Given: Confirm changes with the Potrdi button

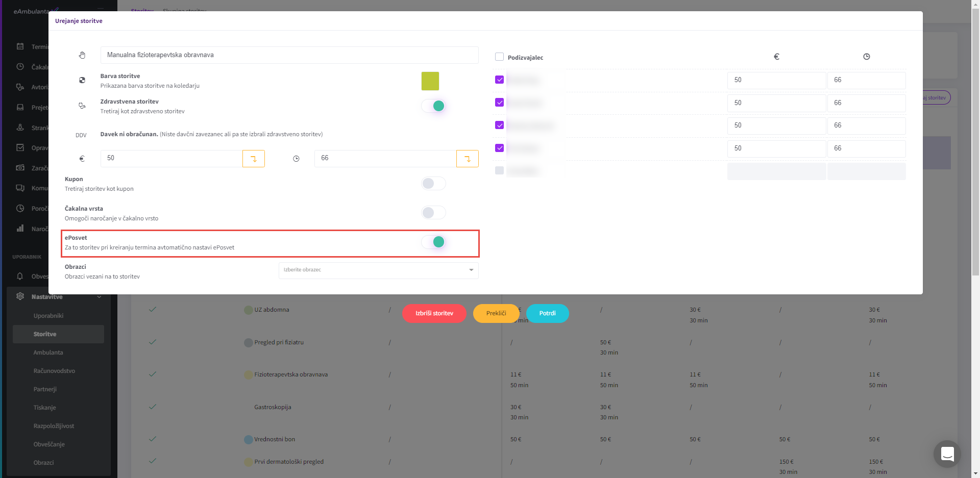Looking at the screenshot, I should (x=547, y=313).
